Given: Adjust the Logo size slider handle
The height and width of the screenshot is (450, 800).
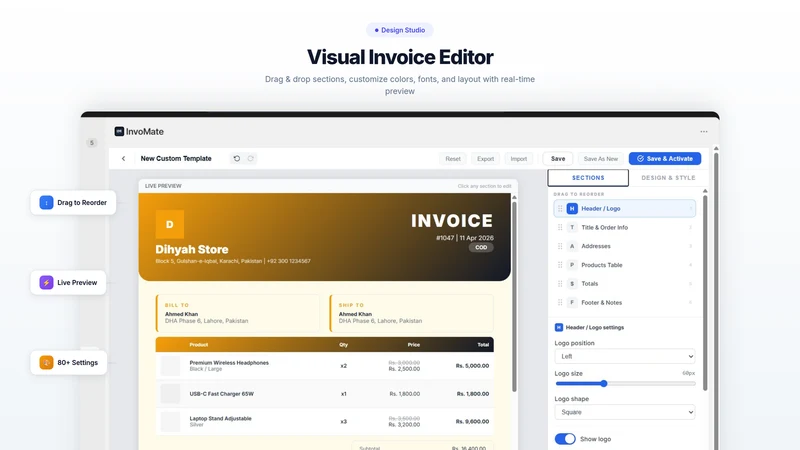Looking at the screenshot, I should pyautogui.click(x=604, y=384).
